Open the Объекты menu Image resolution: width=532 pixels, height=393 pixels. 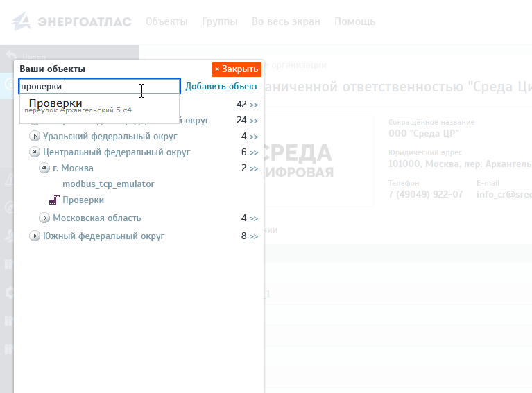pyautogui.click(x=166, y=21)
